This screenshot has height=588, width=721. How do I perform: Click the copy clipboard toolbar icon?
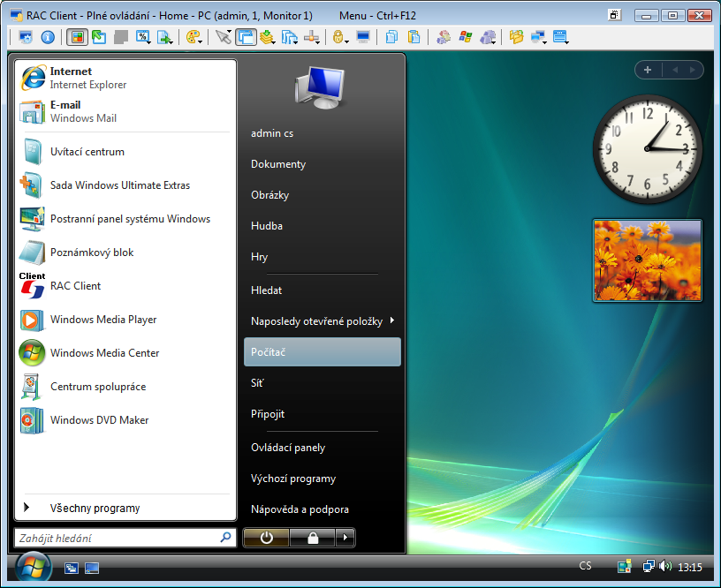(x=391, y=37)
